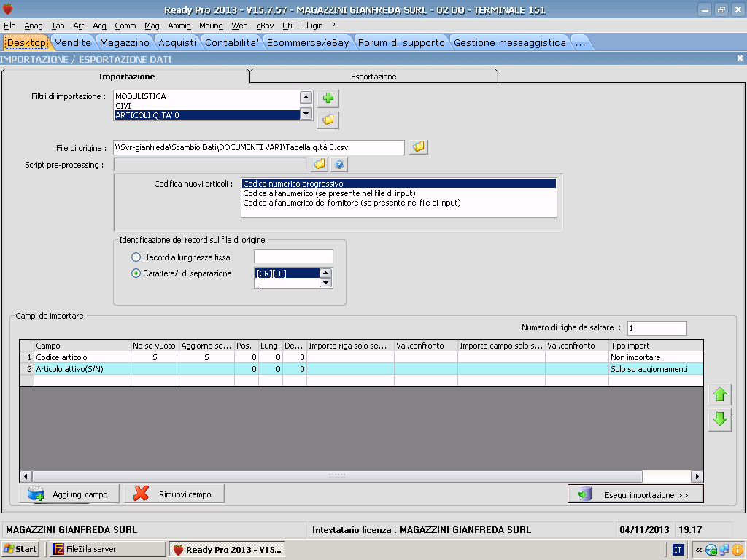Open the Mag menu

(x=152, y=26)
